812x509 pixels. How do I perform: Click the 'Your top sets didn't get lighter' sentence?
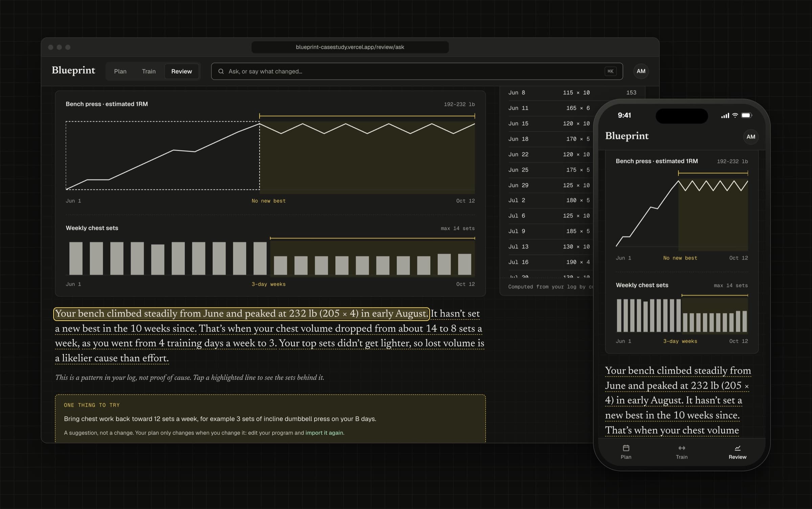[270, 351]
